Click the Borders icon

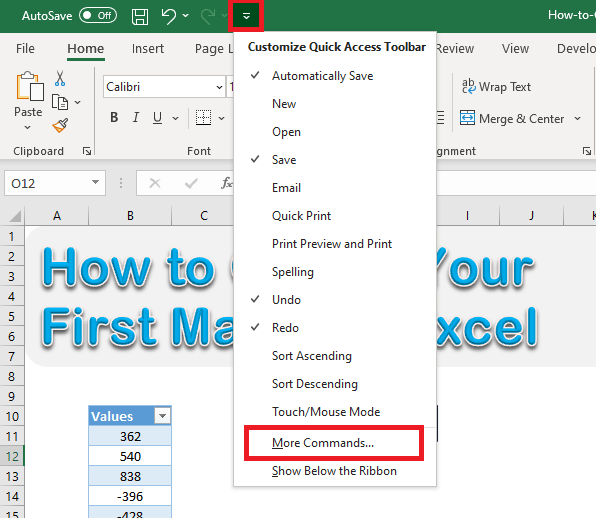pos(203,117)
